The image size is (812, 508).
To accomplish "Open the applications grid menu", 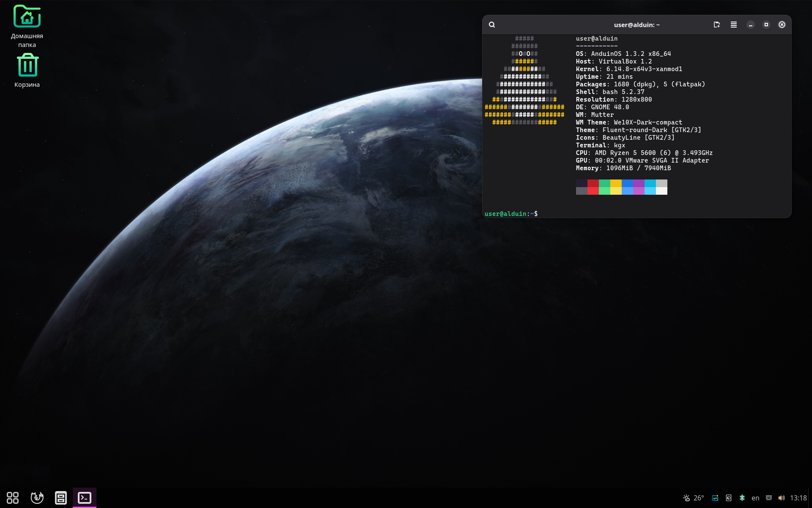I will click(13, 498).
